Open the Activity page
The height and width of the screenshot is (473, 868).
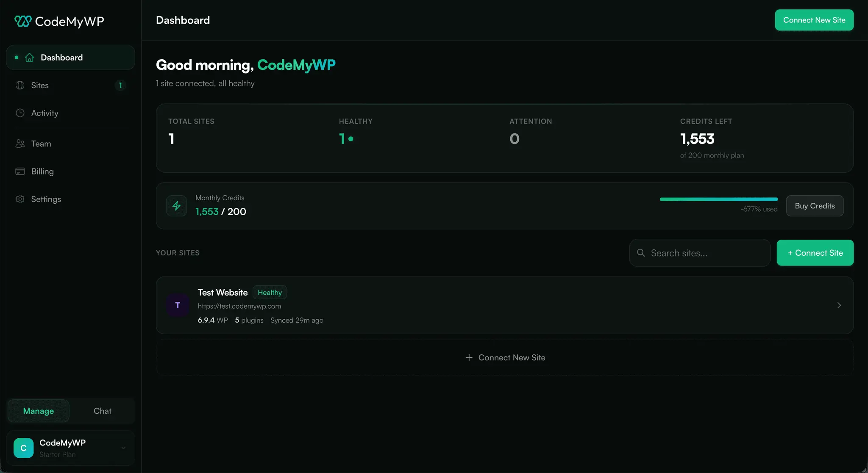click(71, 113)
